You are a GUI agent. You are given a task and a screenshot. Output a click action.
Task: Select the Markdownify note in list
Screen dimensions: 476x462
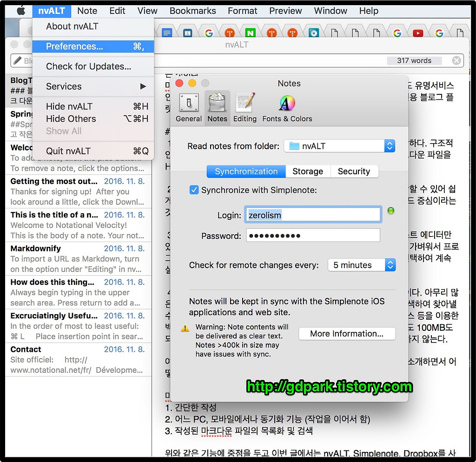point(78,259)
